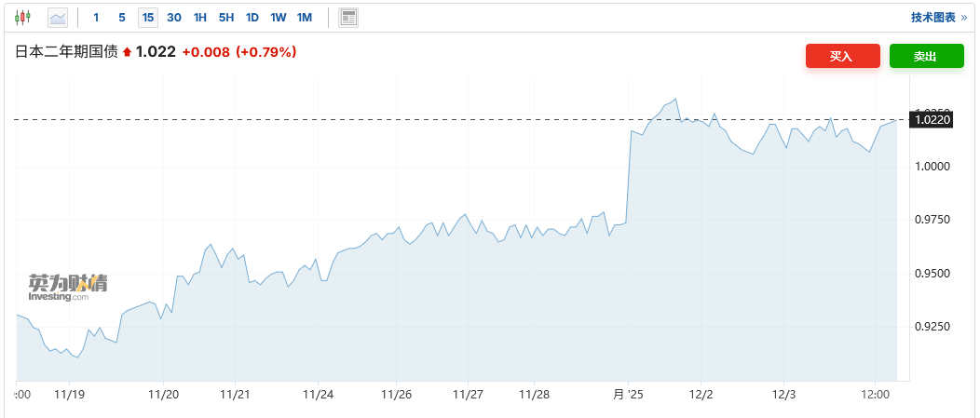Image resolution: width=980 pixels, height=418 pixels.
Task: Click the red up arrow indicator
Action: click(127, 53)
